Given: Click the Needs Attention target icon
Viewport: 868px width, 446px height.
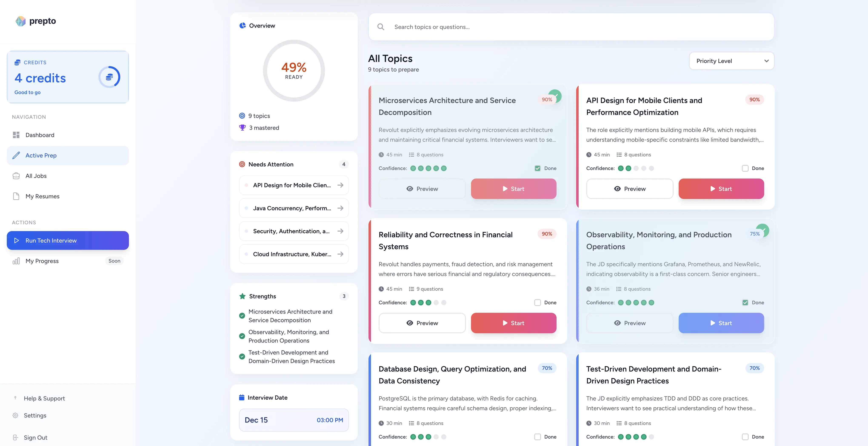Looking at the screenshot, I should 242,164.
